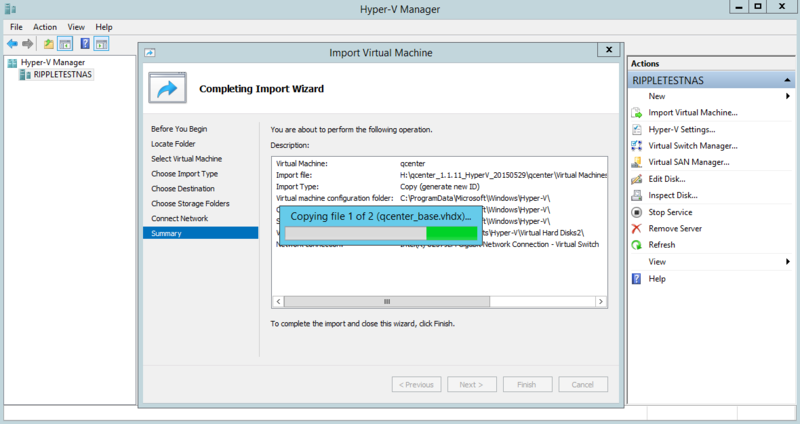Image resolution: width=800 pixels, height=424 pixels.
Task: Click the RIPPLETESTNAS server icon in tree
Action: coord(25,74)
